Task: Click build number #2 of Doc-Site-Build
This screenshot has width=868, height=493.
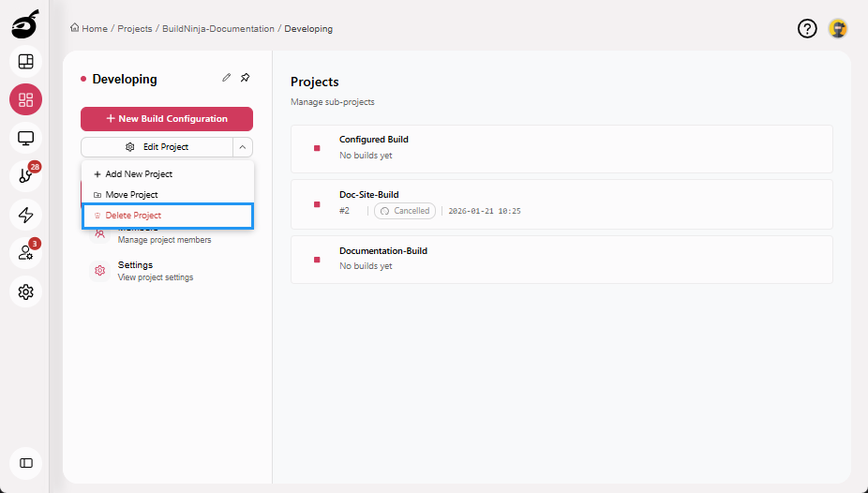Action: click(x=344, y=211)
